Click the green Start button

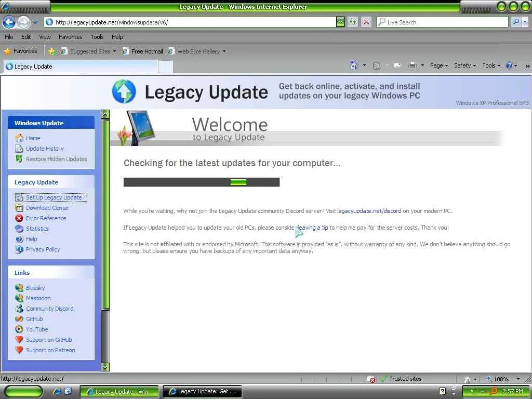(x=24, y=392)
